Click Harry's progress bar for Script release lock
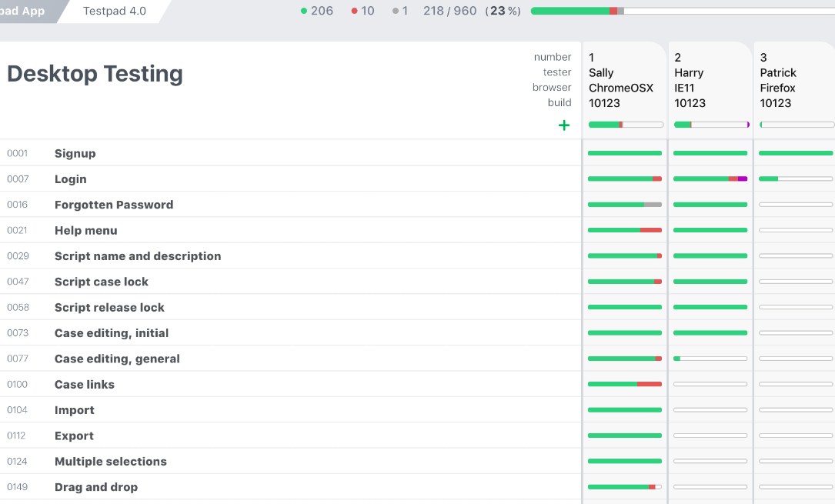 point(710,307)
